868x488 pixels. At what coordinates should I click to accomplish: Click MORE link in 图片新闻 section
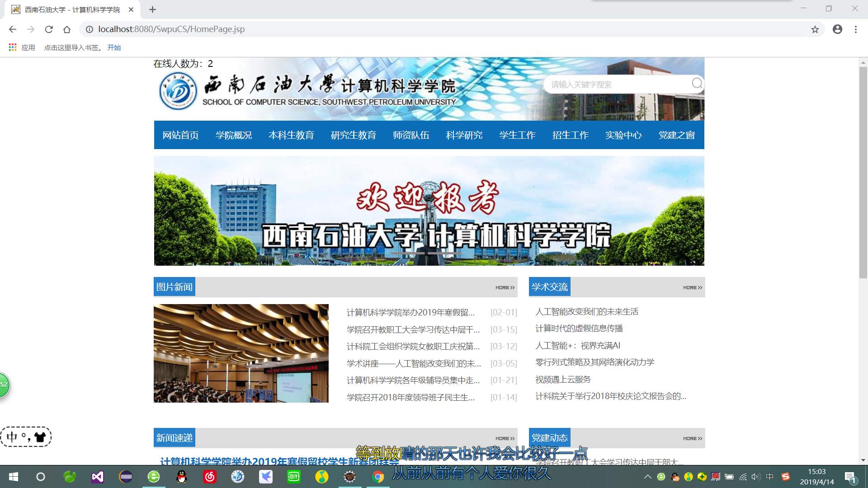pos(505,288)
